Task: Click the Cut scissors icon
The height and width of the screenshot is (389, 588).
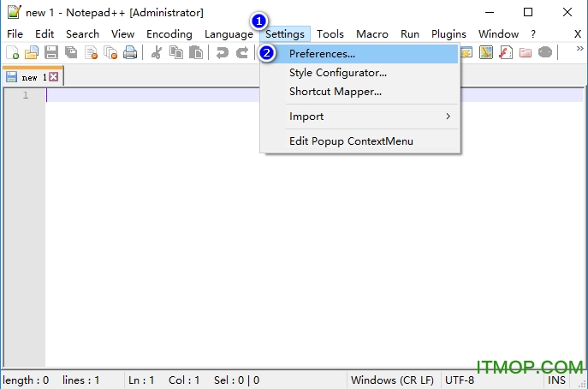Action: [157, 52]
